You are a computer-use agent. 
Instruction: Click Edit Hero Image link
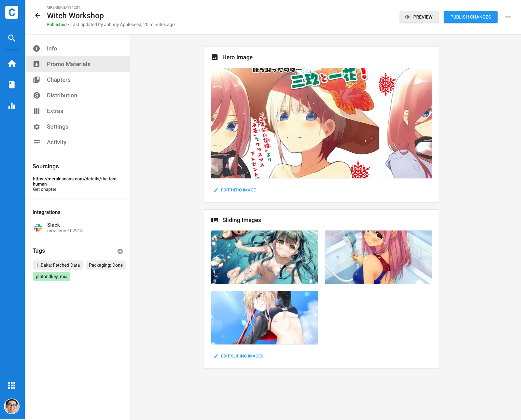(x=238, y=190)
